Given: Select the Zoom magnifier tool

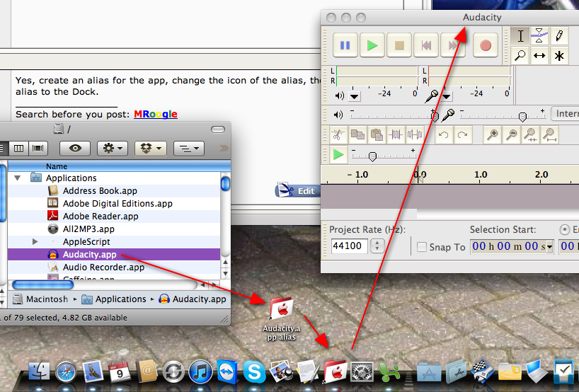Looking at the screenshot, I should coord(520,56).
